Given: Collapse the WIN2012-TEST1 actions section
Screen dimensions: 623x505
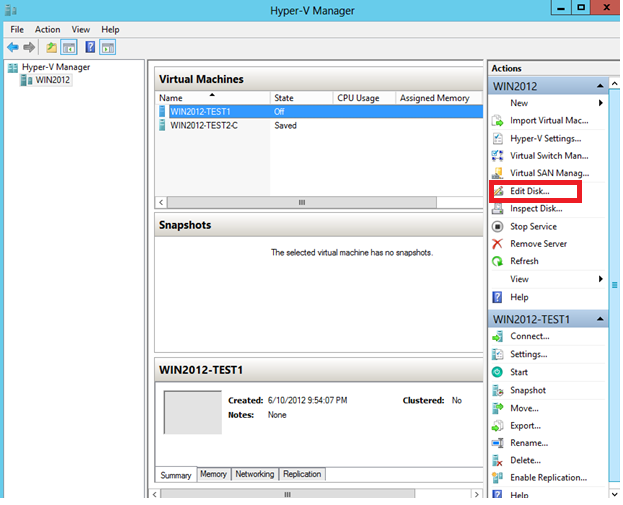Looking at the screenshot, I should (x=600, y=319).
